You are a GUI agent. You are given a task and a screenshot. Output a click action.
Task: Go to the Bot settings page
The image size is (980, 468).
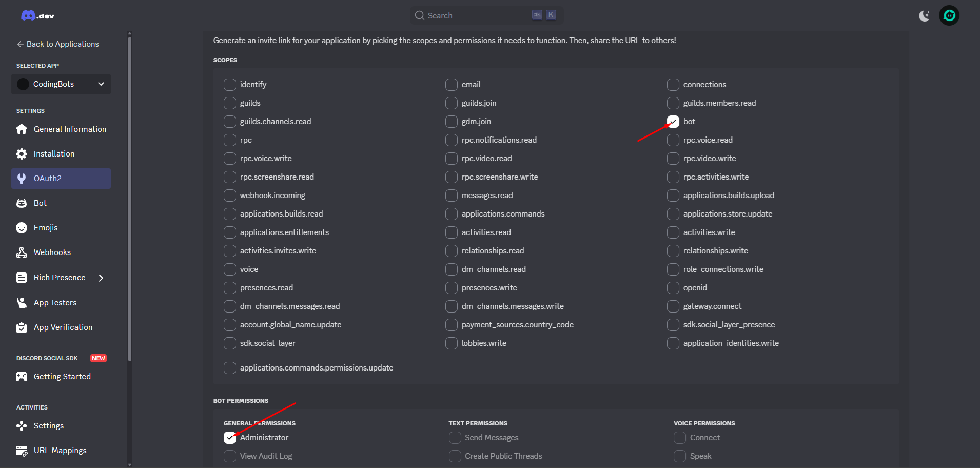pyautogui.click(x=61, y=203)
